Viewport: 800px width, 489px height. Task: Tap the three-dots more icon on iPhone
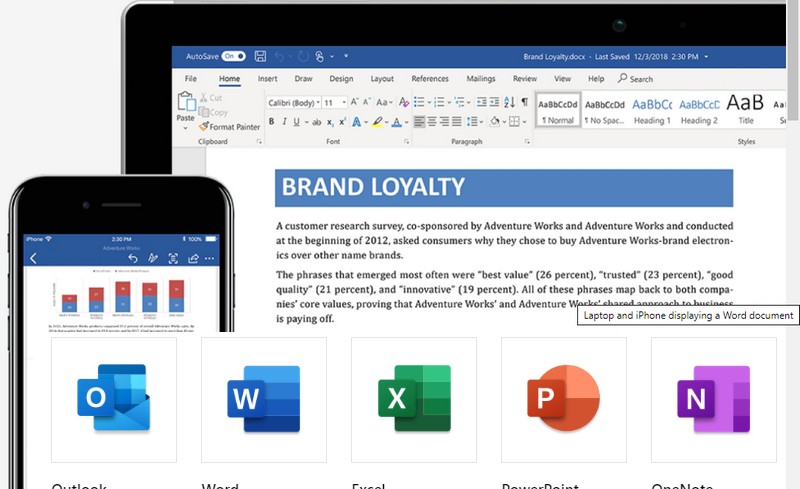209,258
